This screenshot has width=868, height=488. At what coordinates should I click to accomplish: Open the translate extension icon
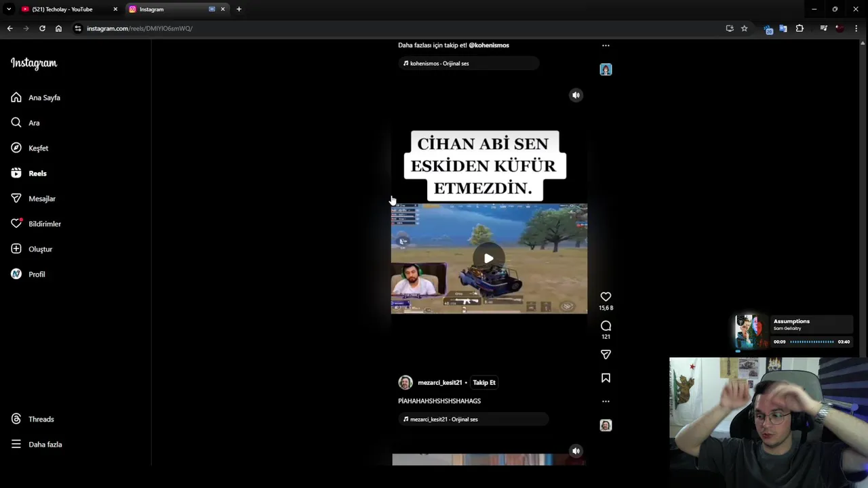pyautogui.click(x=783, y=28)
